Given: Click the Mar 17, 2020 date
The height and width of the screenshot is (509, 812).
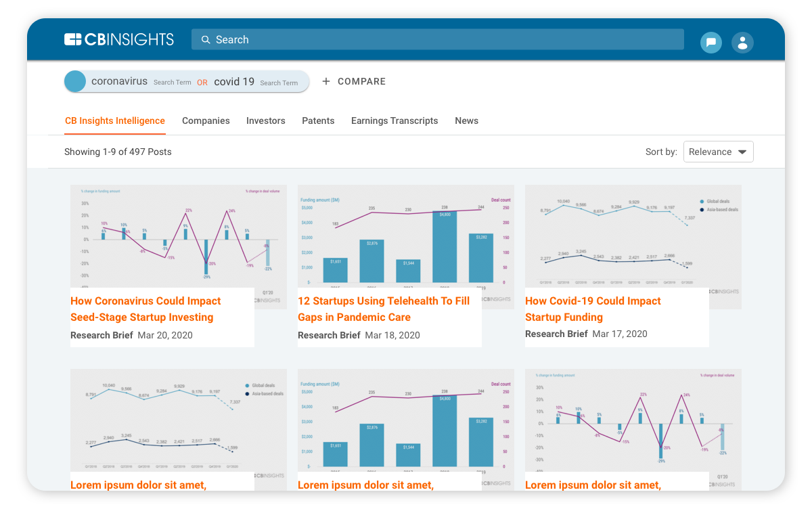Looking at the screenshot, I should point(620,334).
